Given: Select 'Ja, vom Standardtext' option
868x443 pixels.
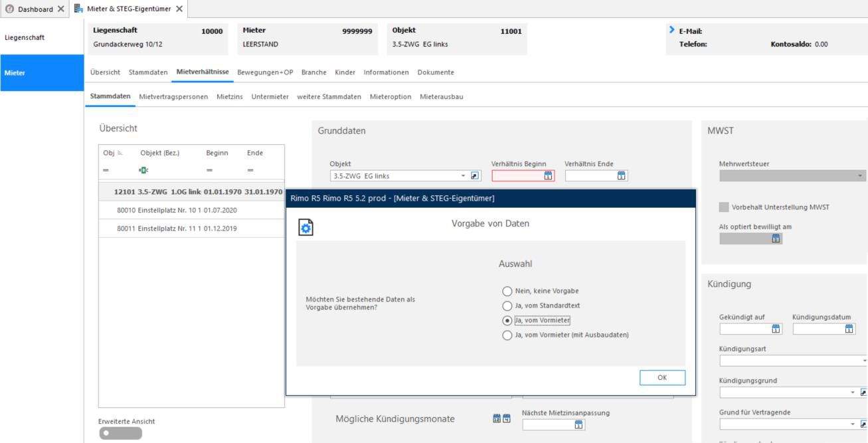Looking at the screenshot, I should pos(507,306).
